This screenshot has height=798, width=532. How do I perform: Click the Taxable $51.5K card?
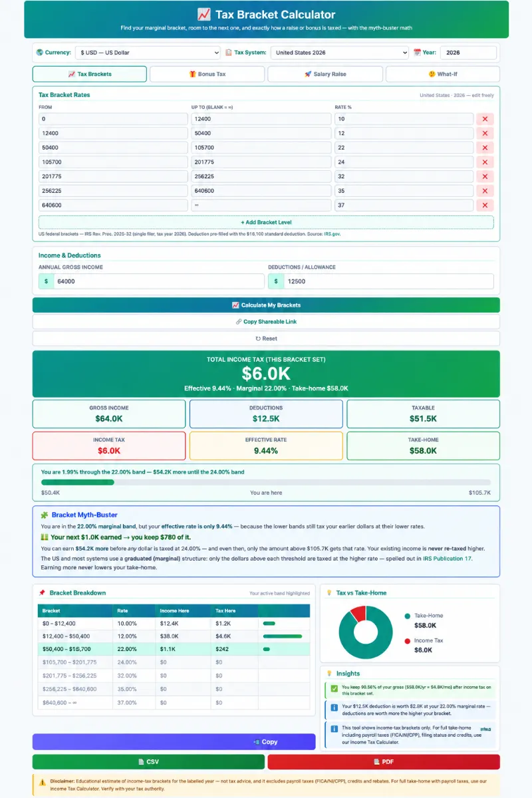coord(423,414)
